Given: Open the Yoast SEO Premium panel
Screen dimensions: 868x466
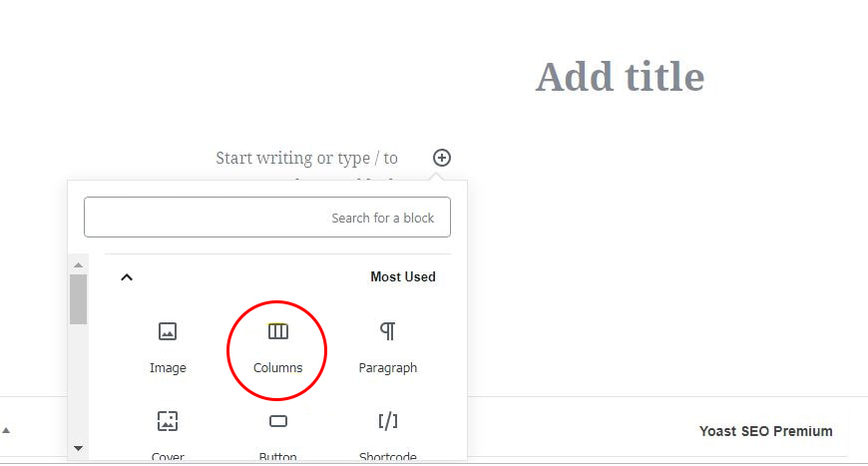Looking at the screenshot, I should click(x=765, y=431).
